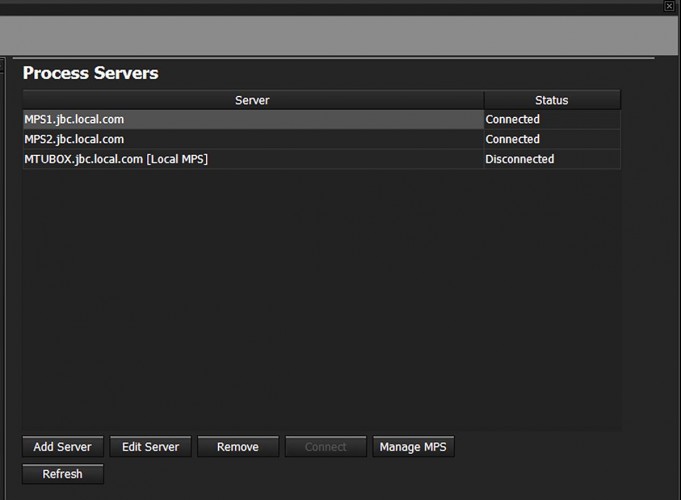Image resolution: width=681 pixels, height=500 pixels.
Task: Open the Edit Server dialog
Action: click(150, 447)
